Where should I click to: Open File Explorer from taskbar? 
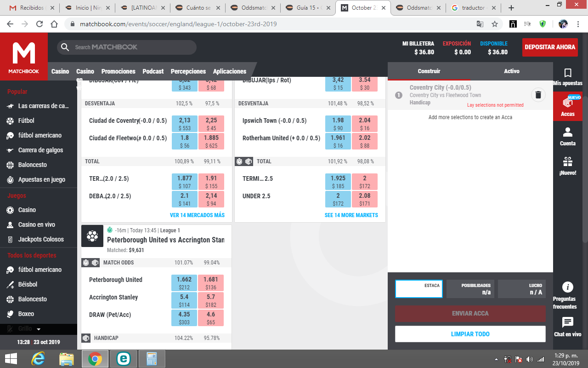pyautogui.click(x=67, y=359)
